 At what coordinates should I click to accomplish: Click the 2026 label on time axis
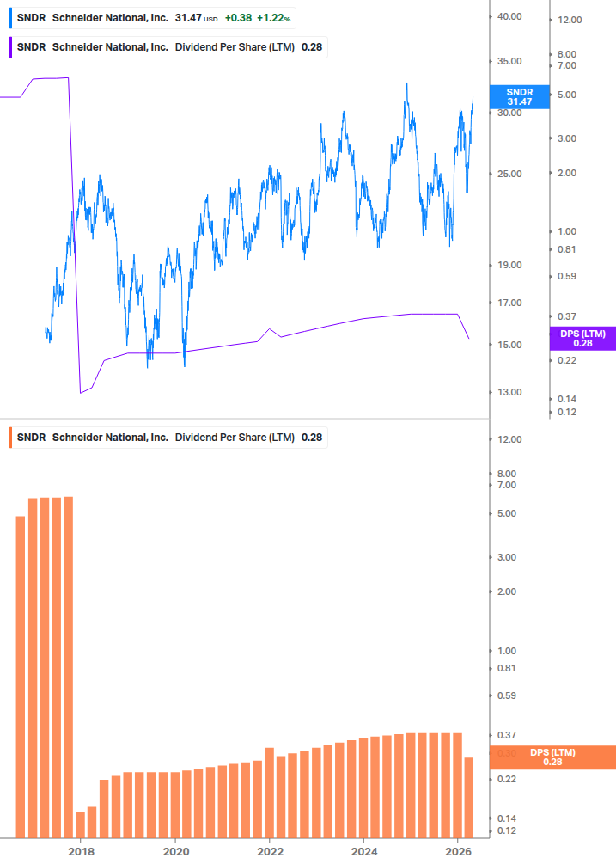[x=459, y=851]
